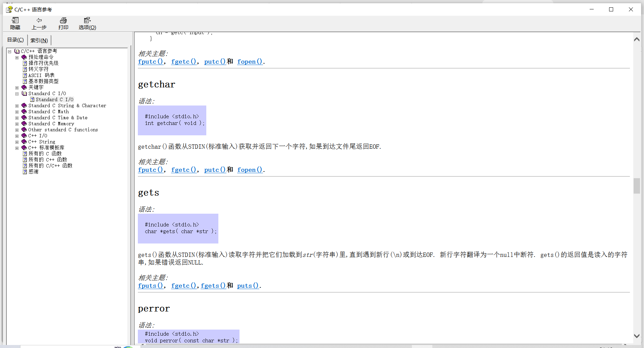Collapse the Standard C I/O tree node
The width and height of the screenshot is (644, 348).
17,94
